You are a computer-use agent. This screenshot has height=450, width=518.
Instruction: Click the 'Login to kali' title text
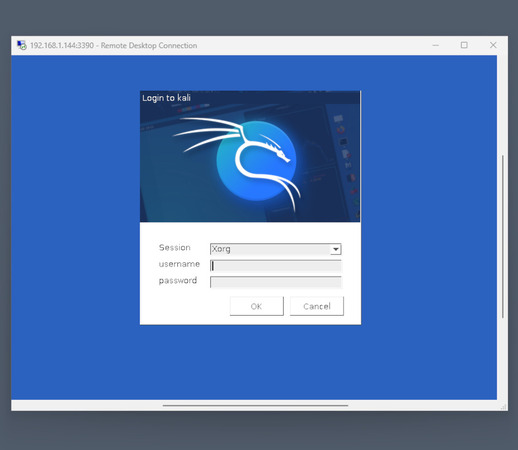pos(166,98)
